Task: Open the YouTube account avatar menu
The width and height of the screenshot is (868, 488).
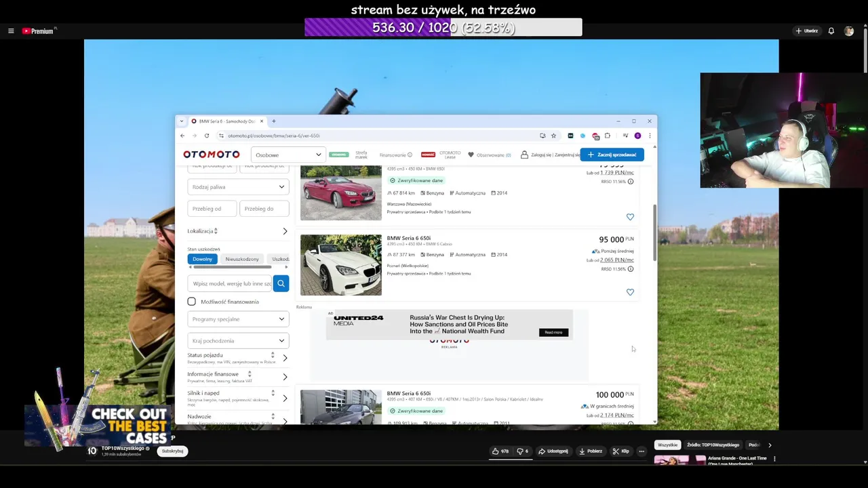Action: click(849, 31)
